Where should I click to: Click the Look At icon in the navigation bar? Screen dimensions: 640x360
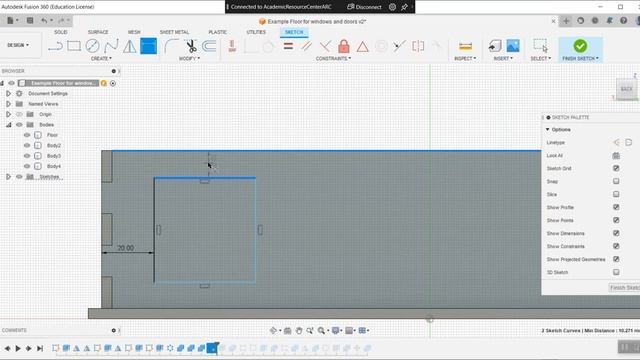[x=287, y=331]
